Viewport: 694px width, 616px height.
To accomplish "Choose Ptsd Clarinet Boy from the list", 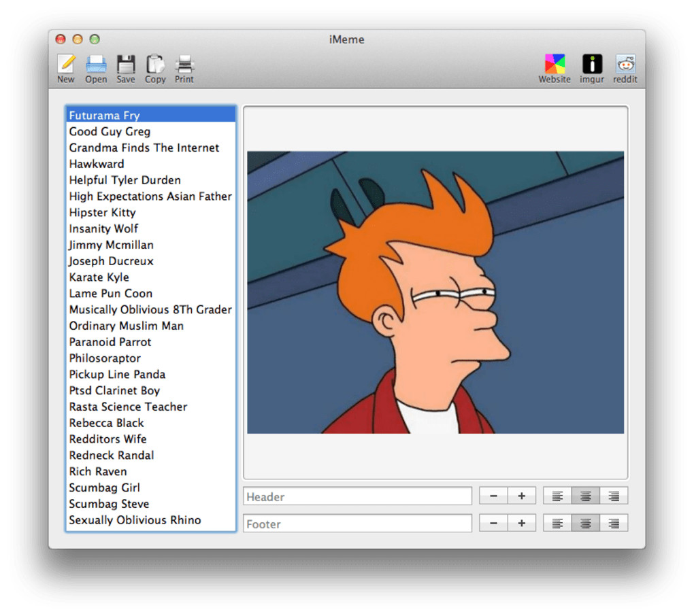I will (151, 390).
